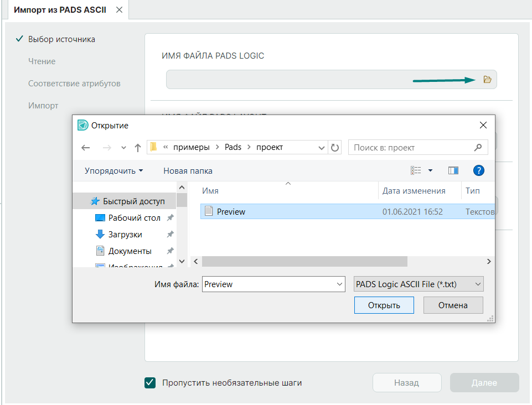Refresh the folder view in address bar
532x405 pixels.
pos(335,148)
